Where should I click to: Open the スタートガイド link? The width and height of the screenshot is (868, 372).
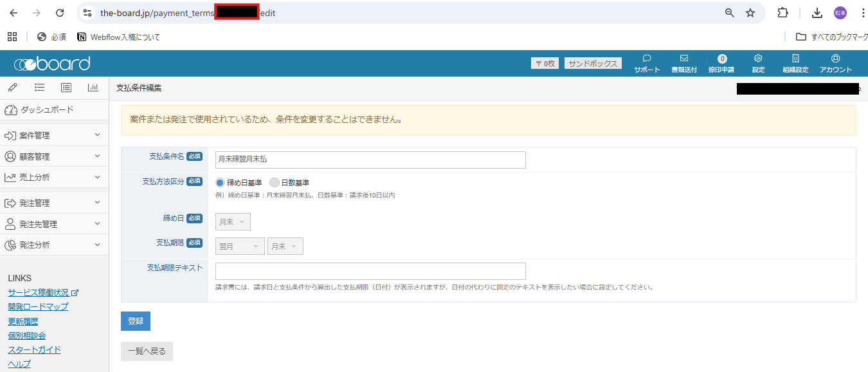coord(35,349)
